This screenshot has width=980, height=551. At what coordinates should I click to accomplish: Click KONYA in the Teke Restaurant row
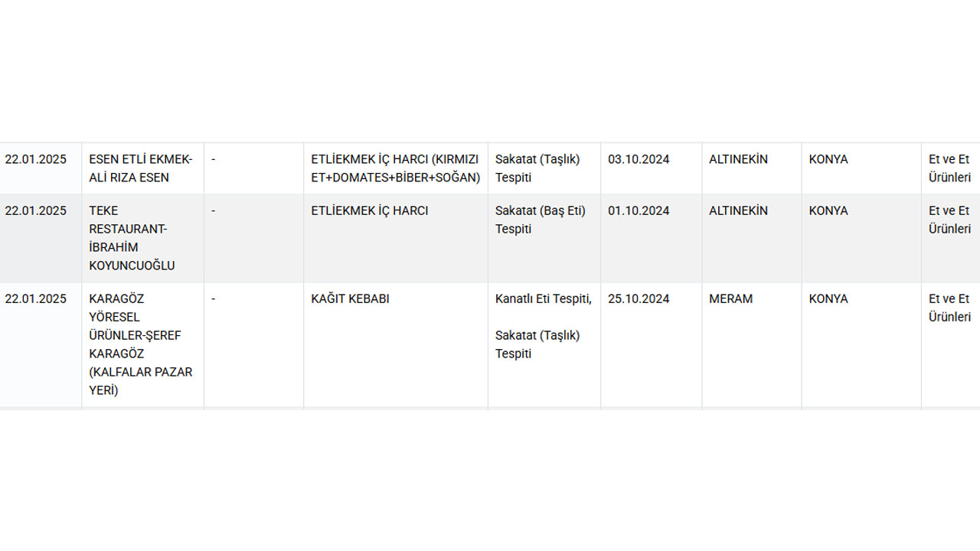pos(828,211)
